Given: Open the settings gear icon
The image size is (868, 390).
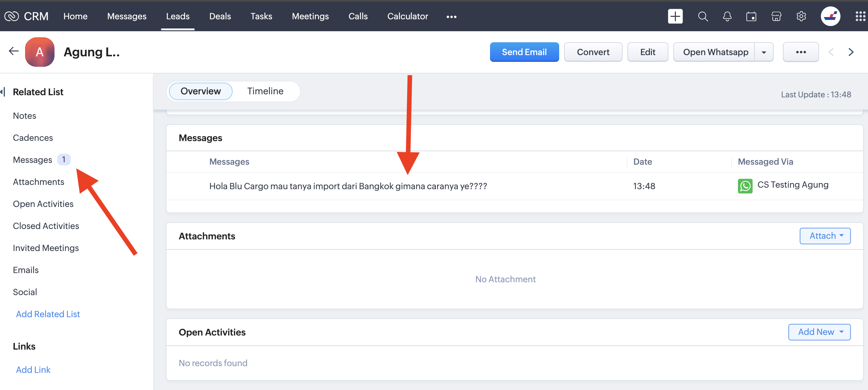Looking at the screenshot, I should pos(801,16).
